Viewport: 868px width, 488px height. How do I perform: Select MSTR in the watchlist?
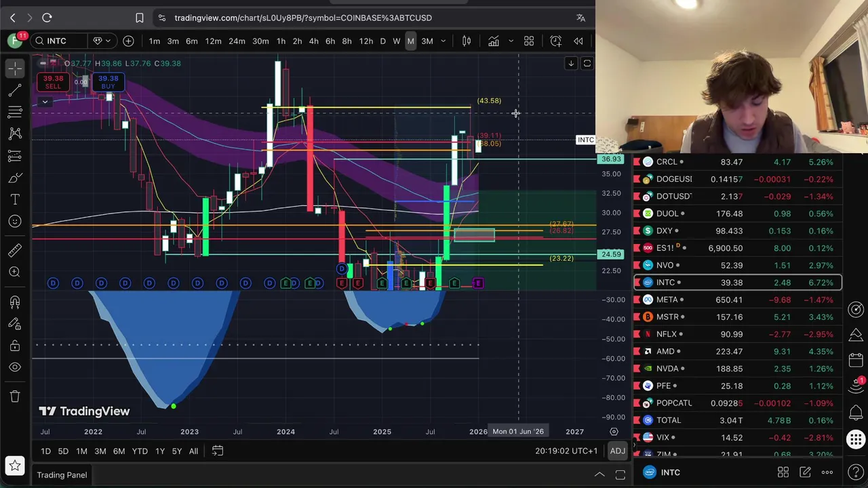738,317
